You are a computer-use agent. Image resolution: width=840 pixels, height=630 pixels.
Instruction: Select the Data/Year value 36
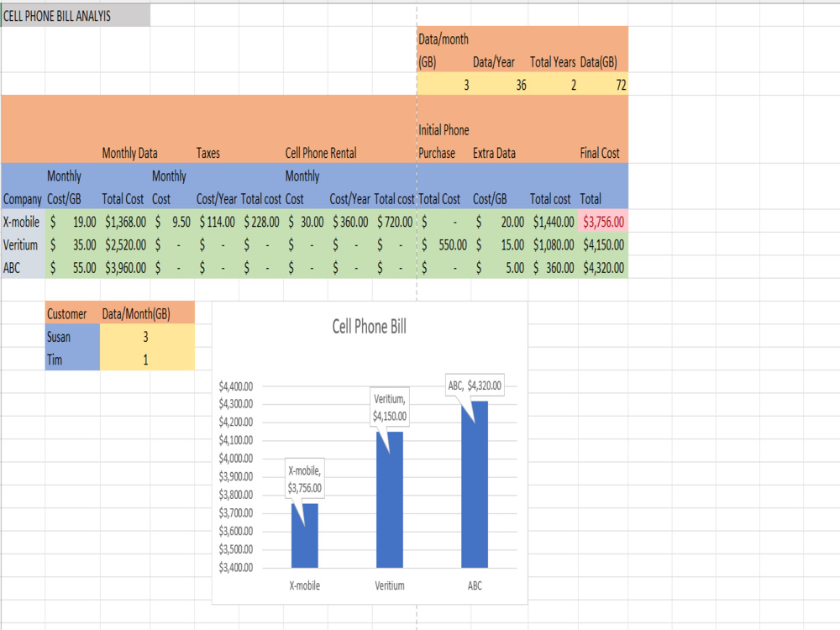click(x=500, y=85)
